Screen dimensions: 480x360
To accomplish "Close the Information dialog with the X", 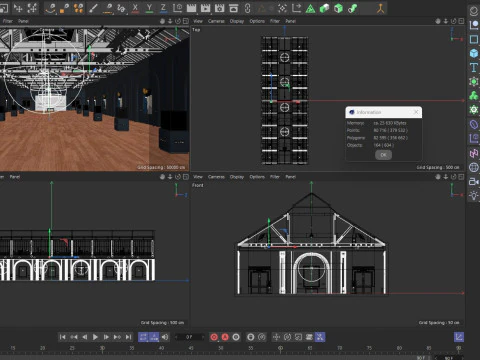I will (416, 112).
